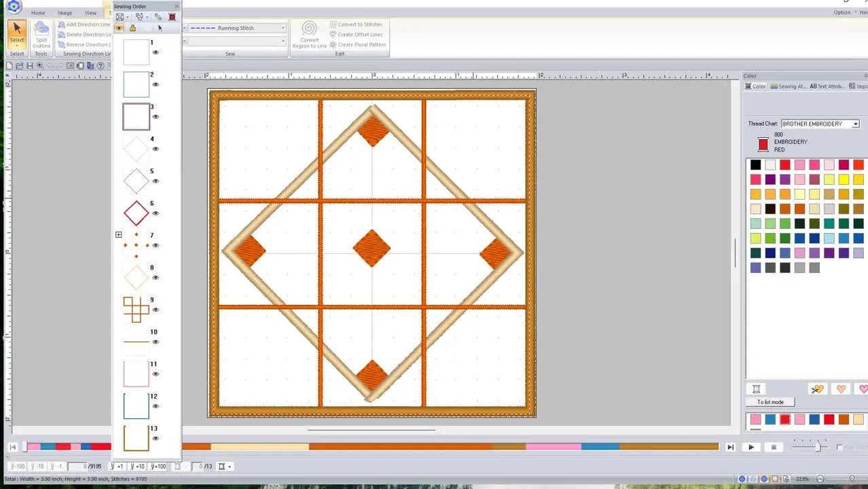Toggle visibility of sewing order item 7

click(x=156, y=245)
